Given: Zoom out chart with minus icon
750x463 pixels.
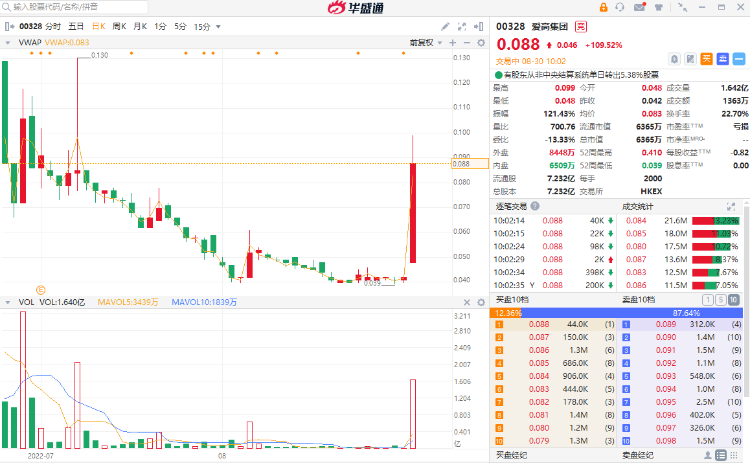Looking at the screenshot, I should pos(467,43).
